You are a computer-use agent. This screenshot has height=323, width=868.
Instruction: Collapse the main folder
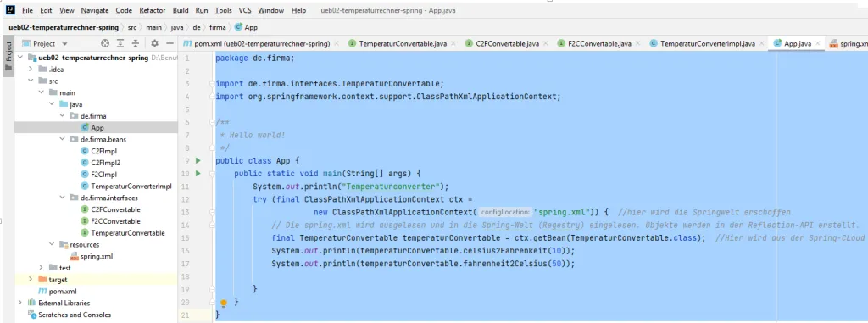[41, 92]
